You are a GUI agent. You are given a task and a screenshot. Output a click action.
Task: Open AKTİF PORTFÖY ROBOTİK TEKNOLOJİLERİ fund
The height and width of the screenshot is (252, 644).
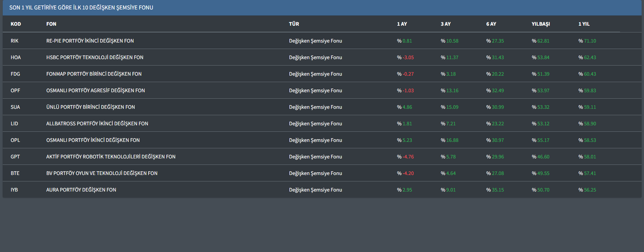[x=111, y=157]
